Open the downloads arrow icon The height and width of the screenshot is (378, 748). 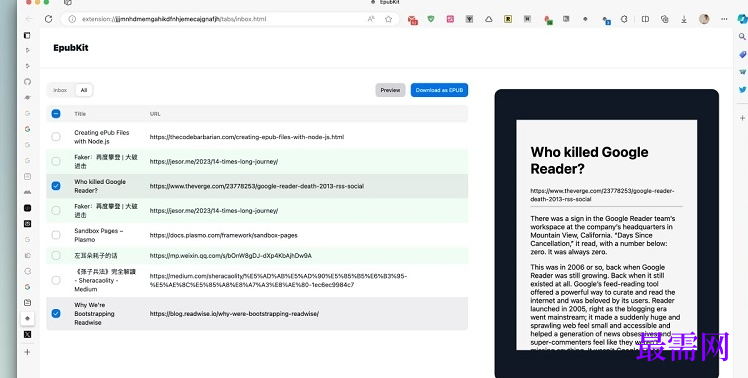[684, 19]
